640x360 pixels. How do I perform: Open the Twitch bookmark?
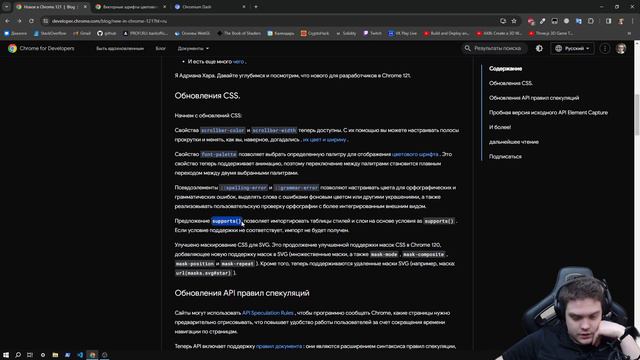click(x=372, y=33)
